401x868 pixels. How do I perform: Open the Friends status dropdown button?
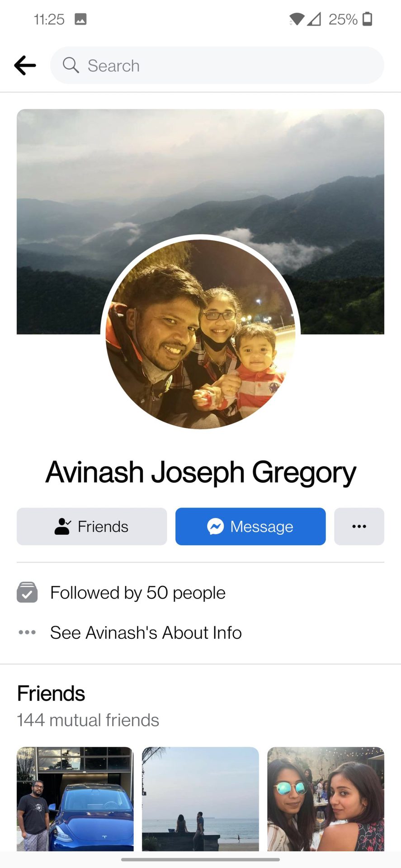click(x=92, y=526)
